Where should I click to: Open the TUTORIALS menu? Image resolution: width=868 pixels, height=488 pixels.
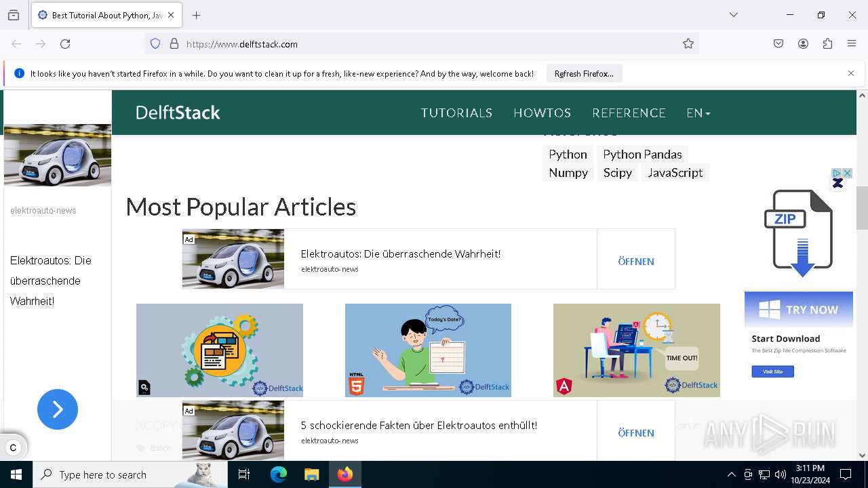pos(456,113)
